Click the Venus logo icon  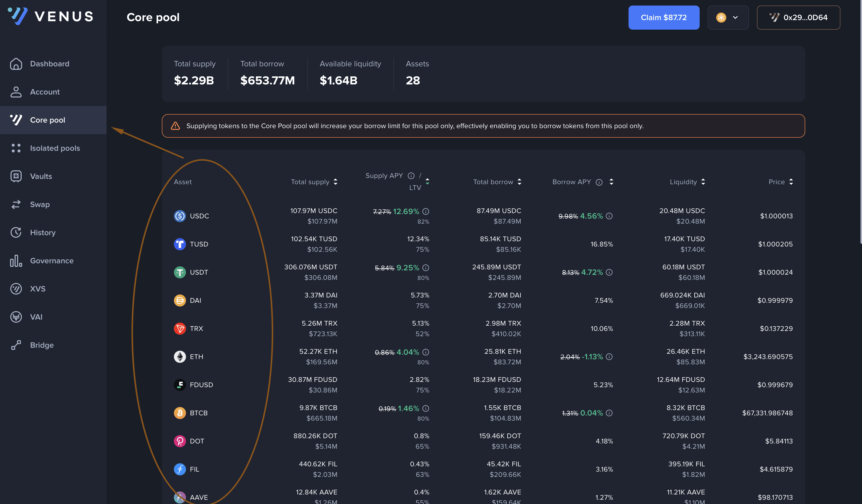(x=18, y=16)
